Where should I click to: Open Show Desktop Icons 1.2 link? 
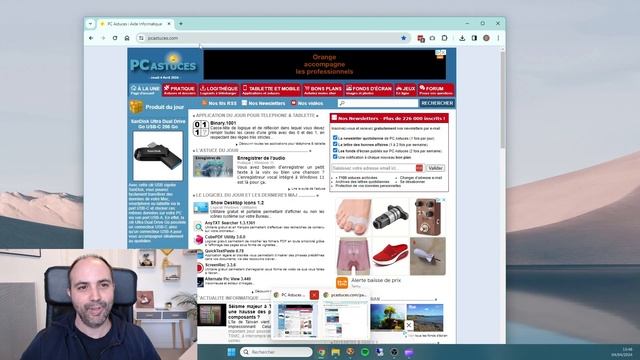237,202
